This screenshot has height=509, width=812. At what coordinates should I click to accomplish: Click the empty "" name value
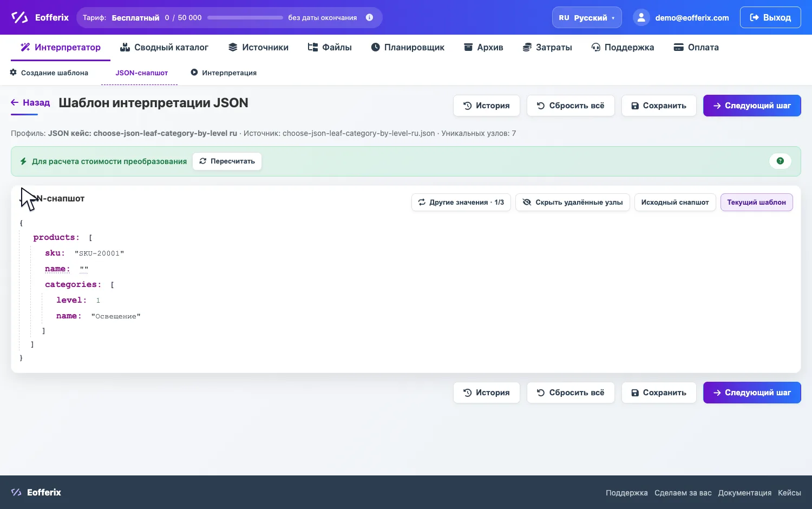(x=84, y=269)
